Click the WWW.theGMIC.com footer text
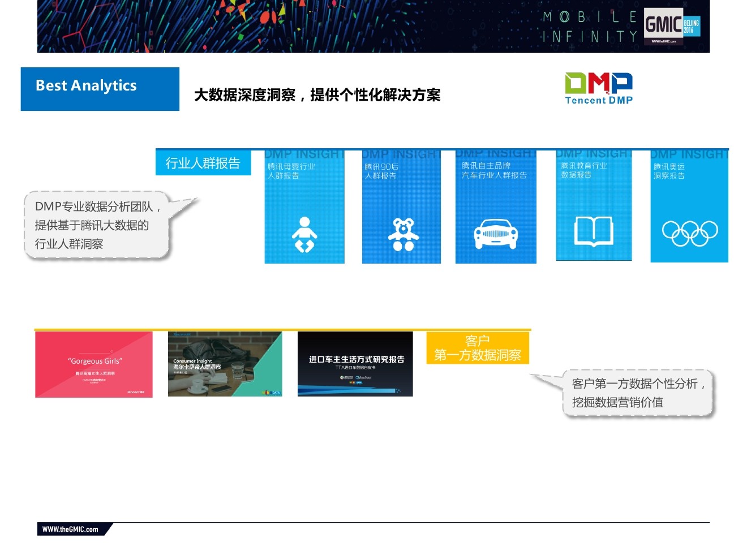747x560 pixels. coord(70,529)
